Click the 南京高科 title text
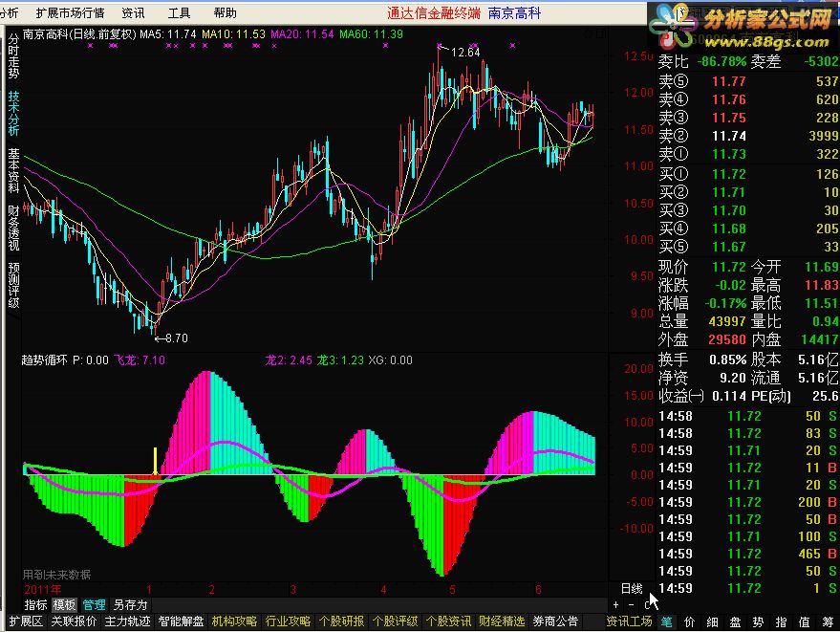Viewport: 840px width, 632px height. tap(514, 13)
